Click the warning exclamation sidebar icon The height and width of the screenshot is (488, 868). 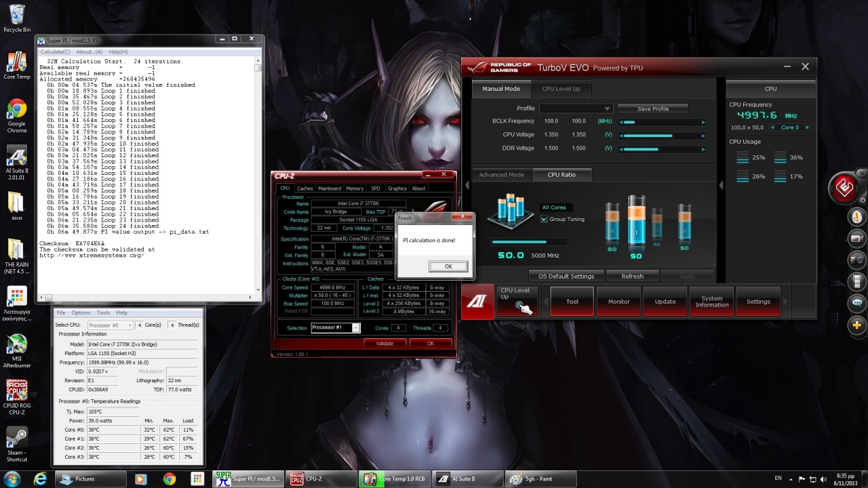(x=857, y=217)
